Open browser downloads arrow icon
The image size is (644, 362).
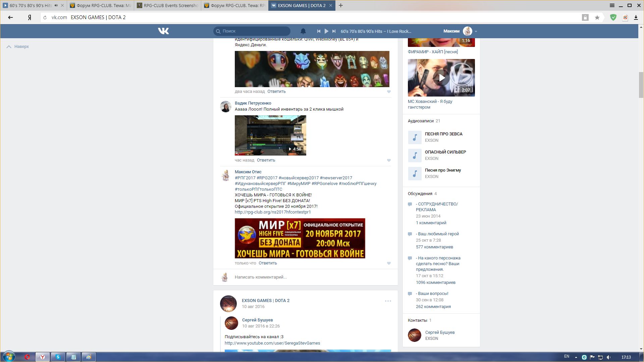coord(636,17)
